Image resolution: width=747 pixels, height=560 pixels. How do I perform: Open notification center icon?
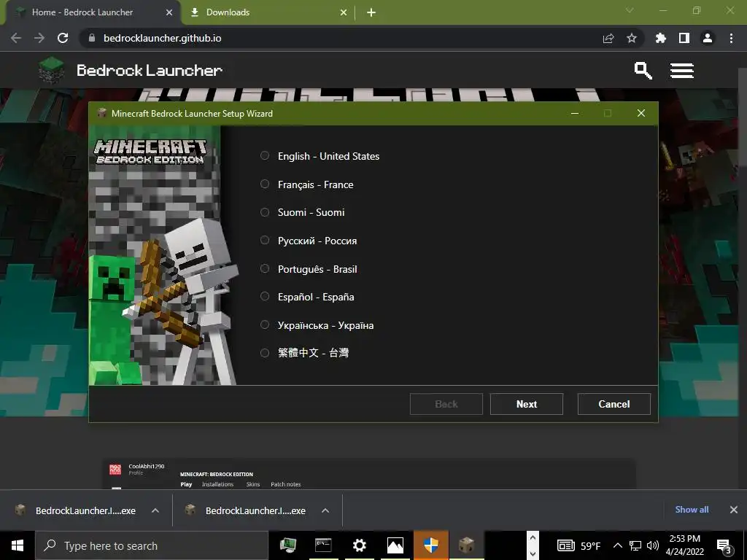click(x=724, y=546)
